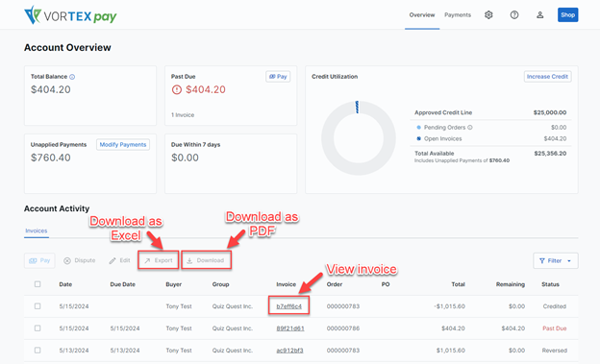Click the Due Date column header
Image resolution: width=600 pixels, height=364 pixels.
122,284
